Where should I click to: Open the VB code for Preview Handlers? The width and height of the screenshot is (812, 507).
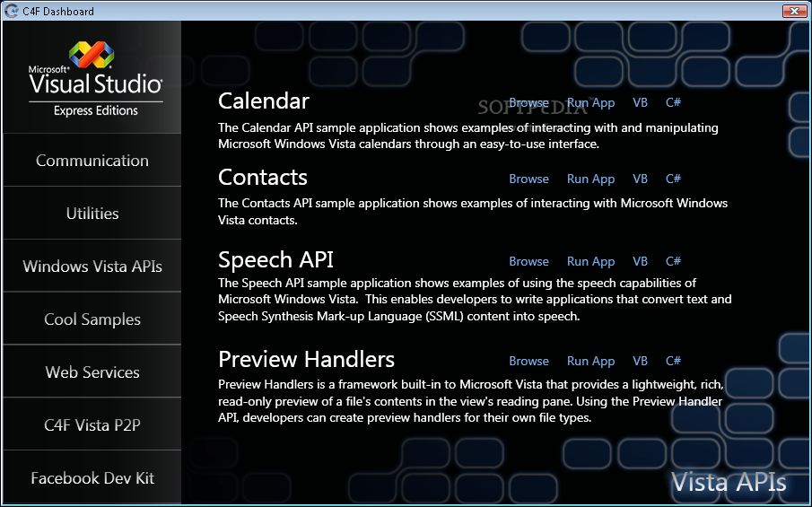tap(640, 361)
